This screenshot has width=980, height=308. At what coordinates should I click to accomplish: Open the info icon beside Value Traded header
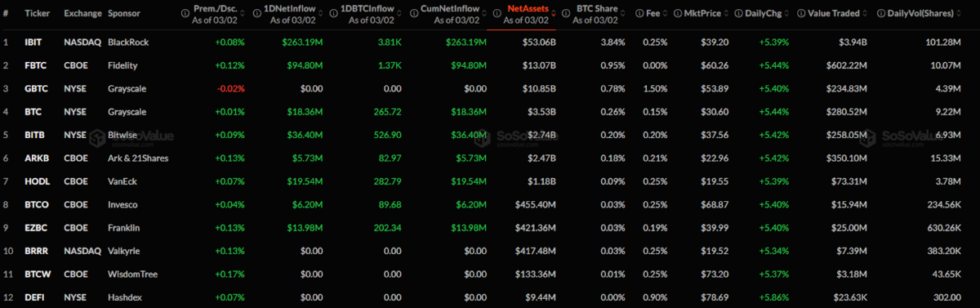tap(801, 14)
